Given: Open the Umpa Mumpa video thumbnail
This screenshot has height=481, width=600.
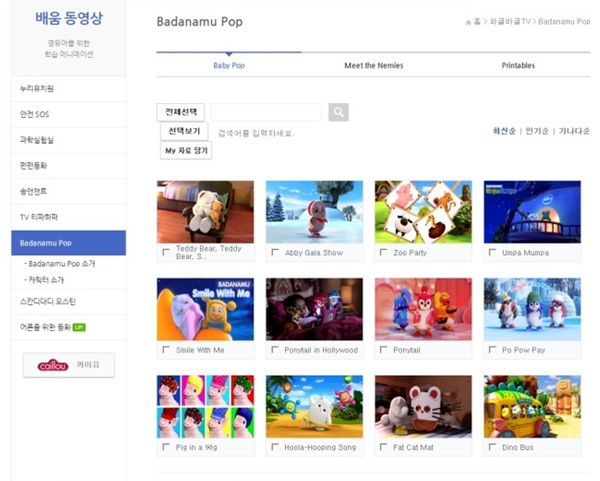Looking at the screenshot, I should tap(532, 212).
